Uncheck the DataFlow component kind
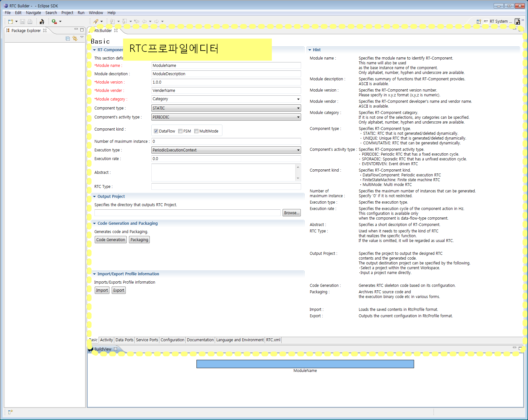528x420 pixels. point(156,131)
